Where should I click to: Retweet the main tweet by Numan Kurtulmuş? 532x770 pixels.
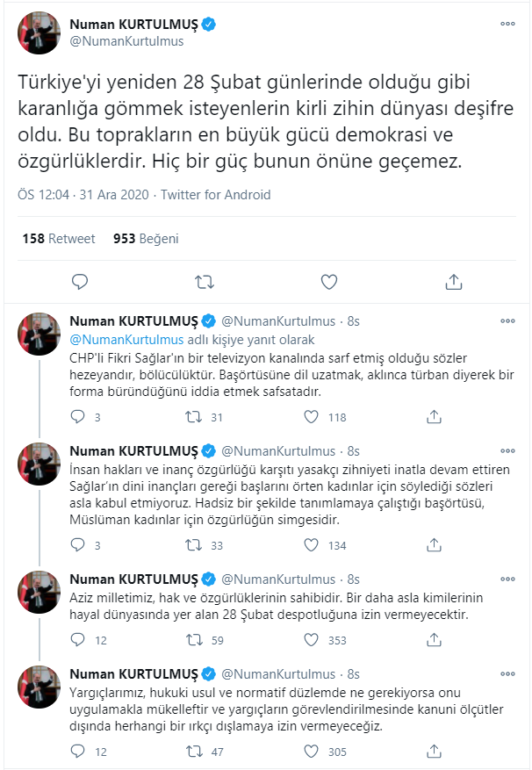pyautogui.click(x=204, y=282)
